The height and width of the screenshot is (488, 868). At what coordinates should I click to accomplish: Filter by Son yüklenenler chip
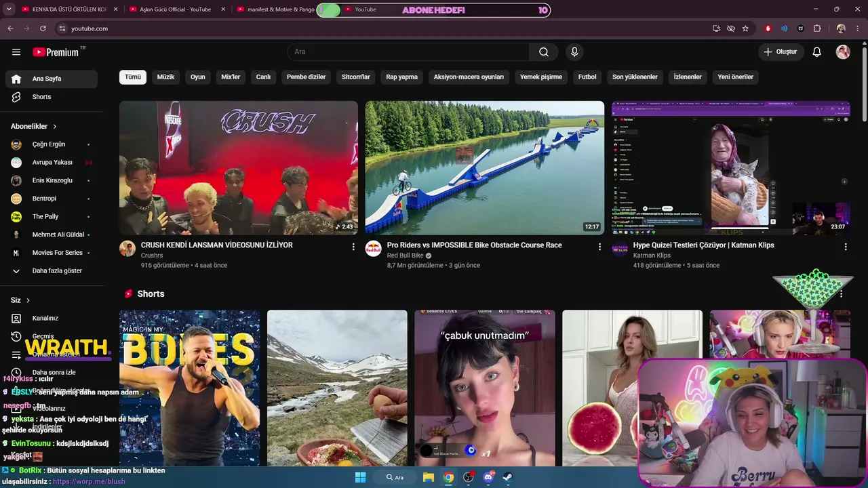[x=635, y=77]
